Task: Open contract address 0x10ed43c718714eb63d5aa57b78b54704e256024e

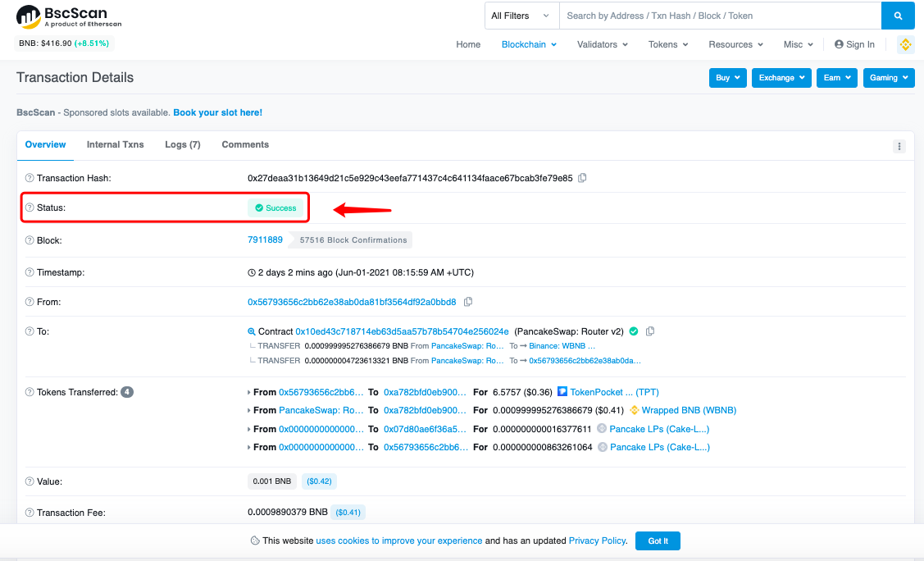Action: point(402,331)
